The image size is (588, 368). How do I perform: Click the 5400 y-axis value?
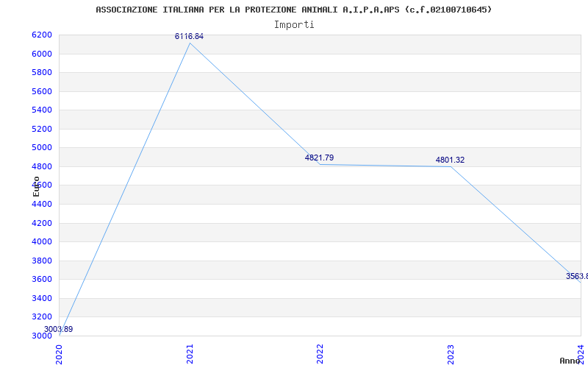coord(42,110)
